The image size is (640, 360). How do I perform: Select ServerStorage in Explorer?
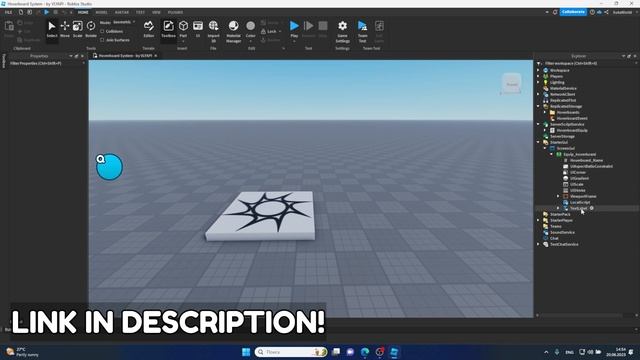(562, 136)
